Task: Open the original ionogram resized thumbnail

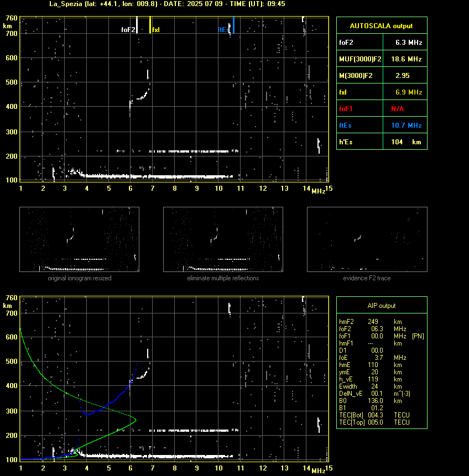Action: (x=79, y=239)
